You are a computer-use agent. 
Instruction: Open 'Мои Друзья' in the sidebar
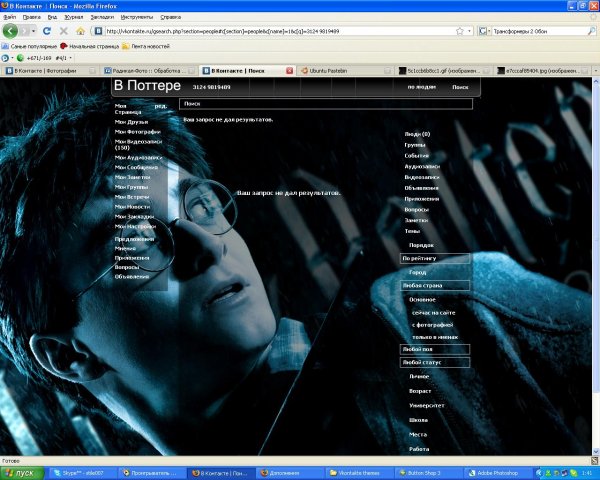tap(131, 122)
